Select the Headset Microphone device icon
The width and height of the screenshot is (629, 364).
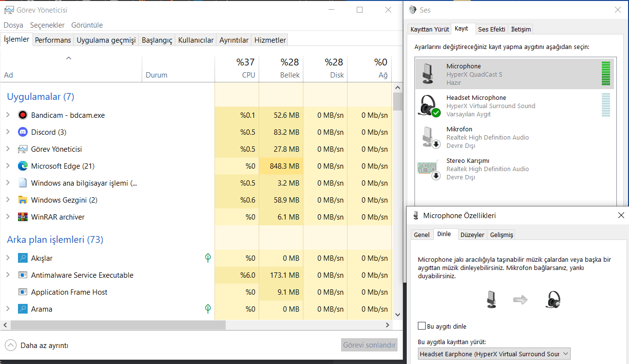coord(429,105)
